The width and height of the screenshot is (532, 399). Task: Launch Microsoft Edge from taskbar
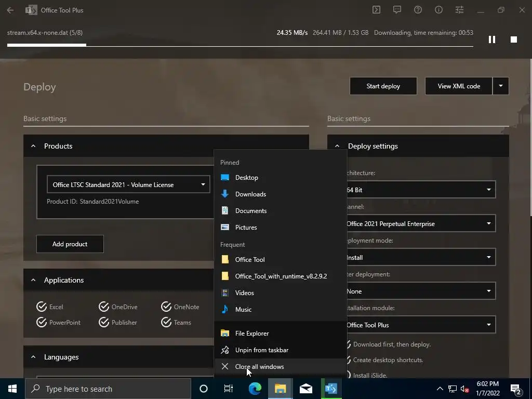point(255,389)
